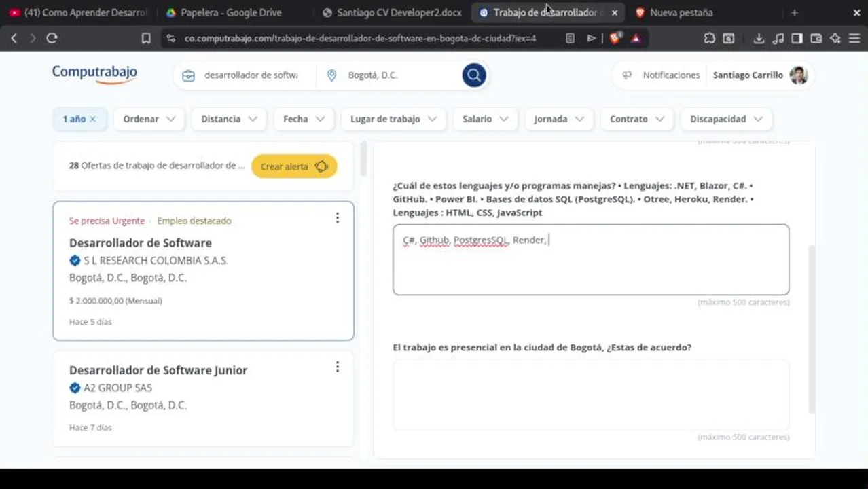Remove the '1 año' filter chip

[92, 119]
